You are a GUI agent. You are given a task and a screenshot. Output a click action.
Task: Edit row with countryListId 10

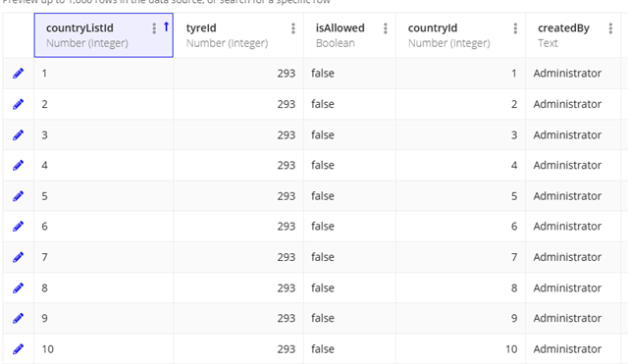[x=18, y=349]
